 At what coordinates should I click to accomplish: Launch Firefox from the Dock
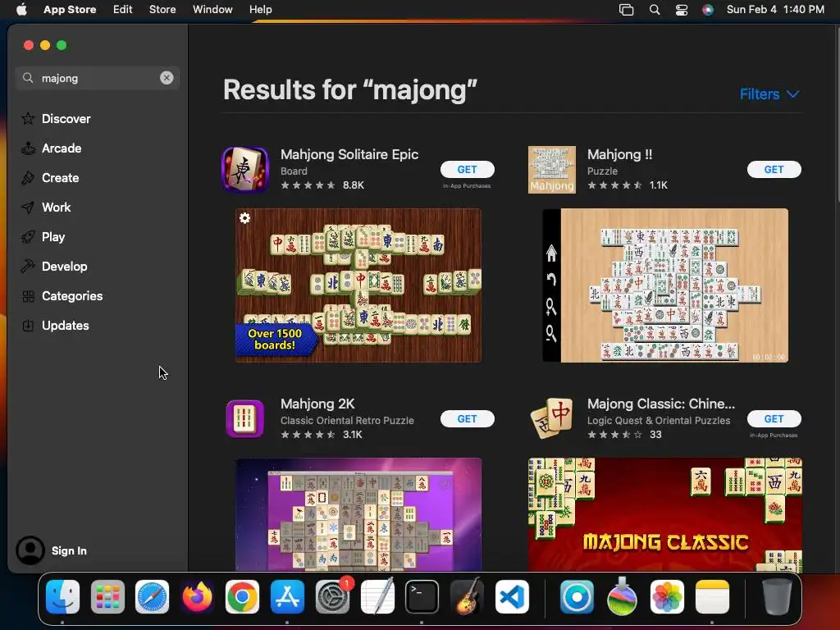click(197, 597)
